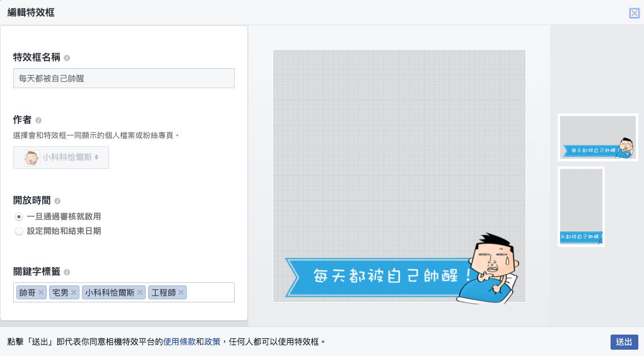
Task: Click info icon beside 作者 label
Action: pyautogui.click(x=38, y=120)
